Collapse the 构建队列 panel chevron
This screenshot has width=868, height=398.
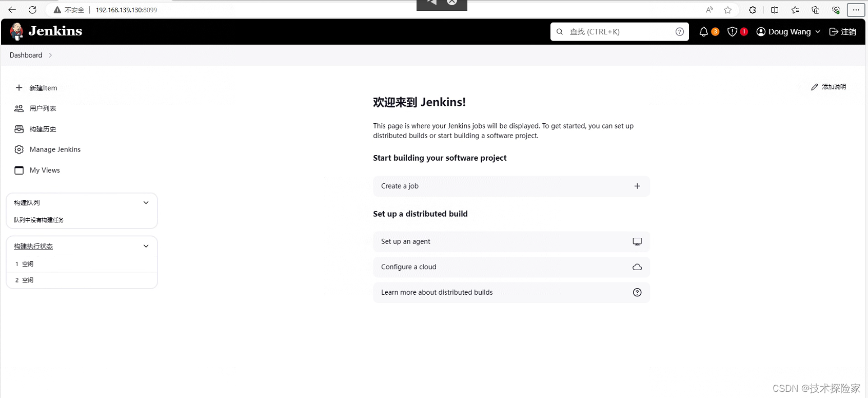pyautogui.click(x=146, y=203)
